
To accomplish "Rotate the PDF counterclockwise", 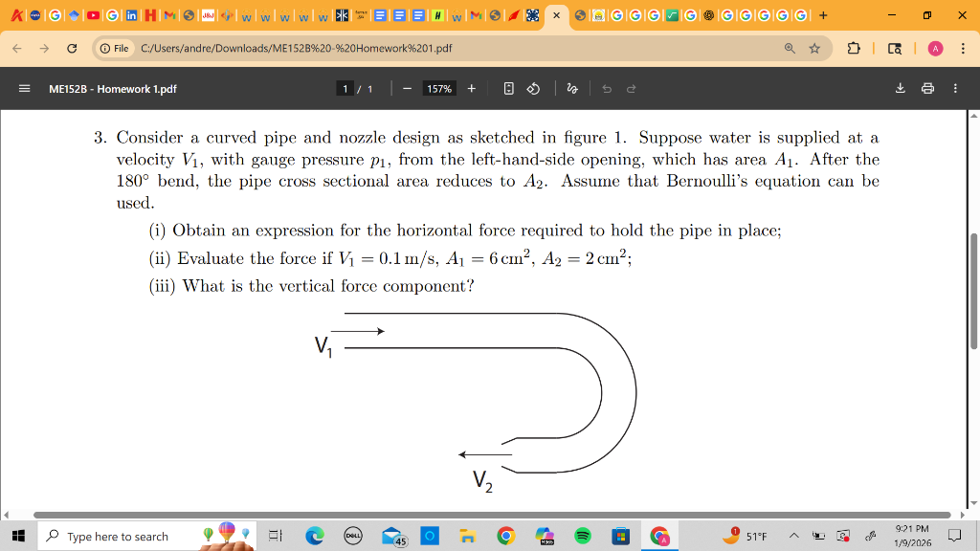I will pos(533,89).
